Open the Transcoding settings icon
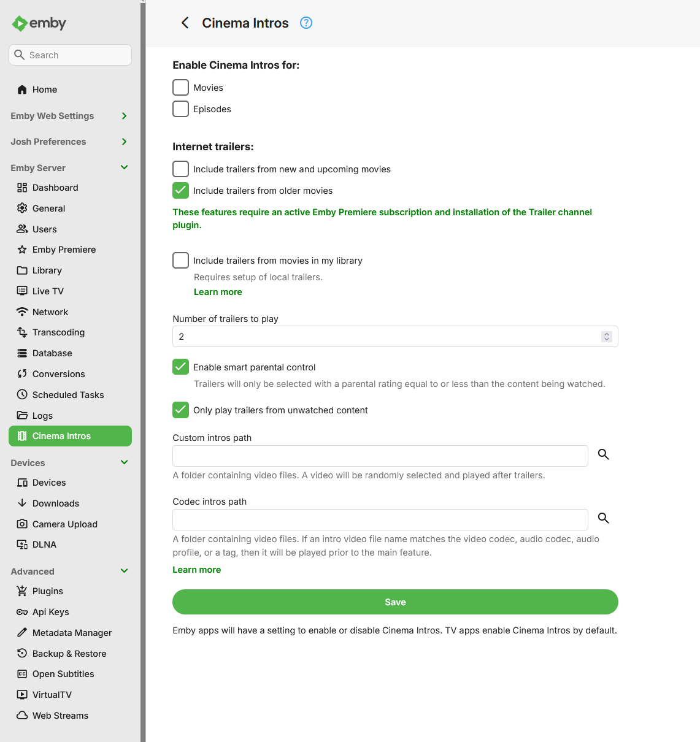Screen dimensions: 700x742 (22, 332)
